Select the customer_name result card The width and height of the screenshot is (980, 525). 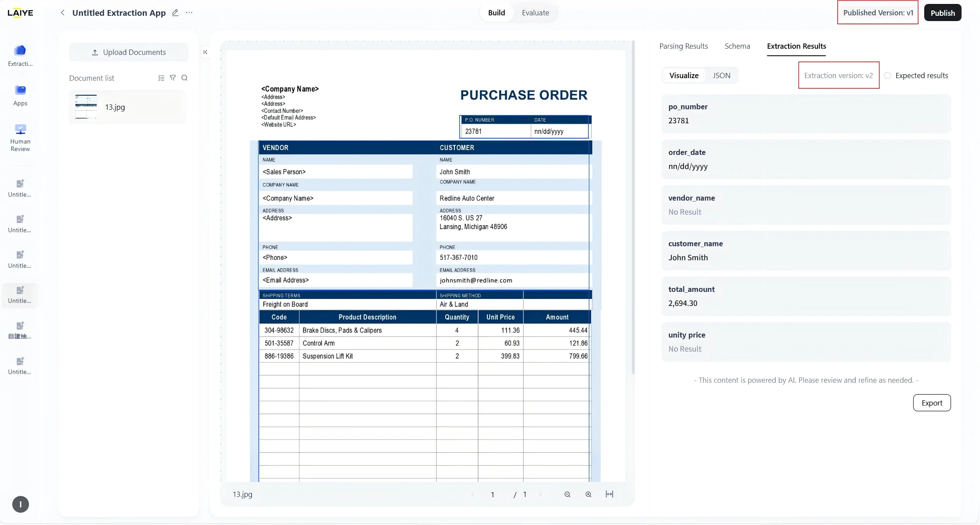(x=806, y=251)
